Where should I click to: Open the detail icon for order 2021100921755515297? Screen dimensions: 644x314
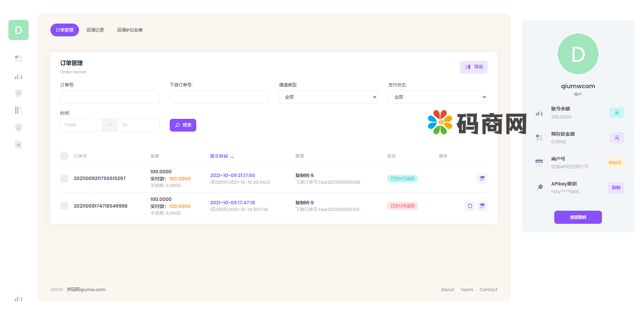[482, 178]
